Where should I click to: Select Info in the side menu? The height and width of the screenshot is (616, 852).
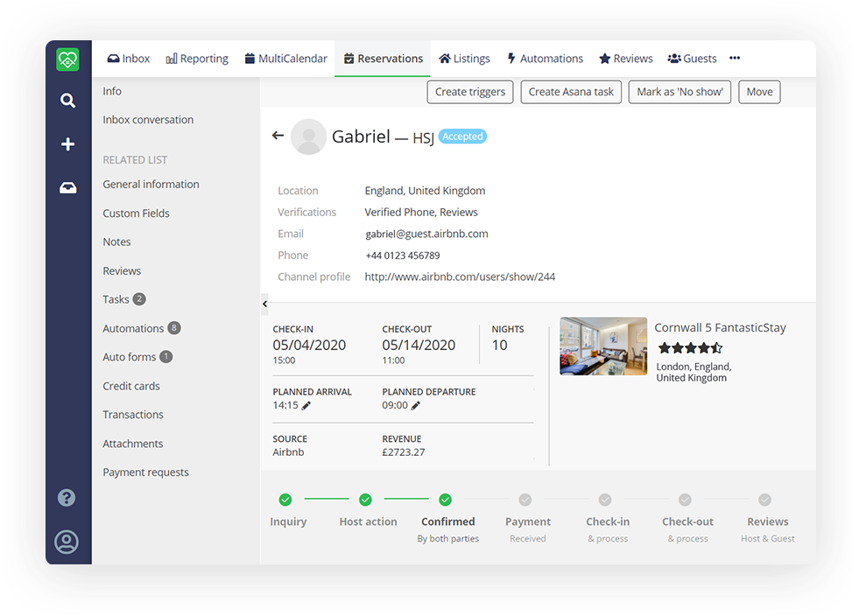(x=112, y=91)
